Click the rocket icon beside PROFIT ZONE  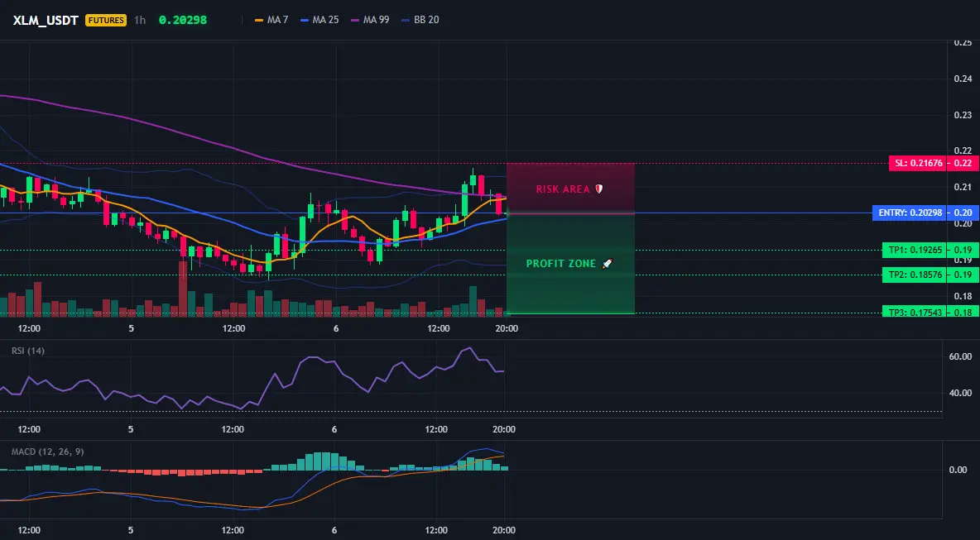click(x=608, y=264)
